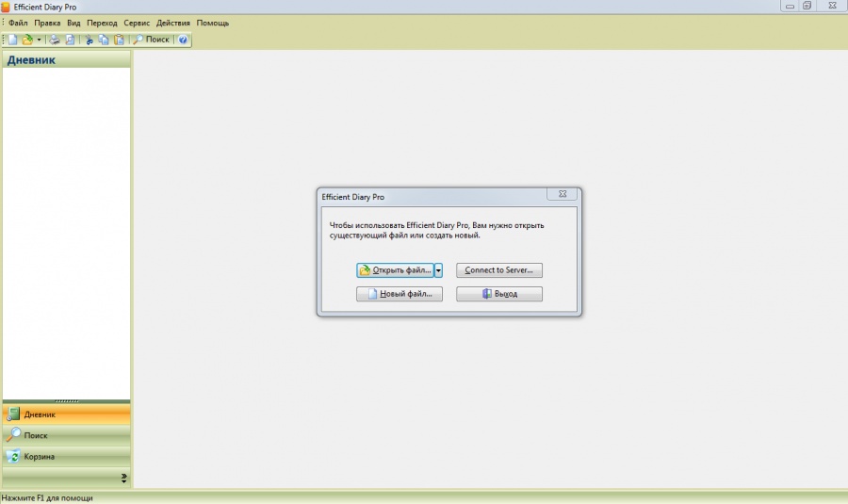Screen dimensions: 848x504
Task: Click the Print toolbar icon
Action: click(55, 40)
